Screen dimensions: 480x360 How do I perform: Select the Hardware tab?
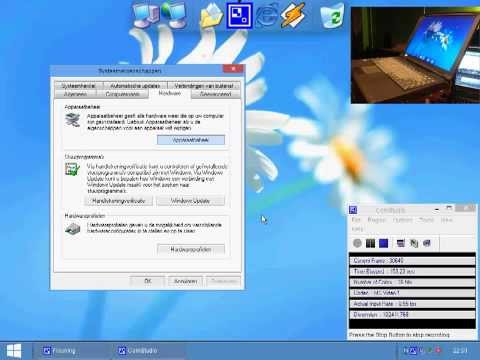(x=170, y=93)
